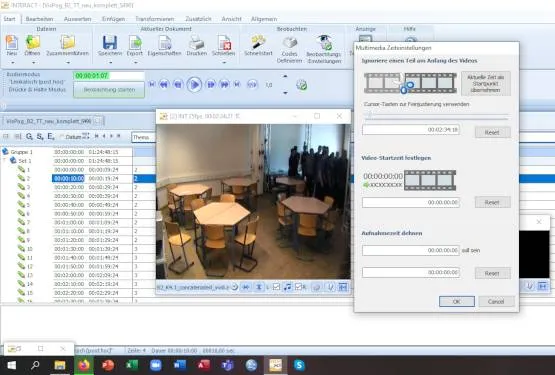Save document with the Speichern icon
This screenshot has height=375, width=555.
click(110, 42)
